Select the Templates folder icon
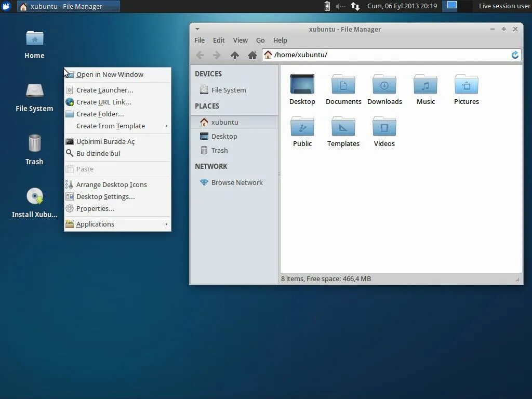The image size is (532, 399). (x=343, y=131)
